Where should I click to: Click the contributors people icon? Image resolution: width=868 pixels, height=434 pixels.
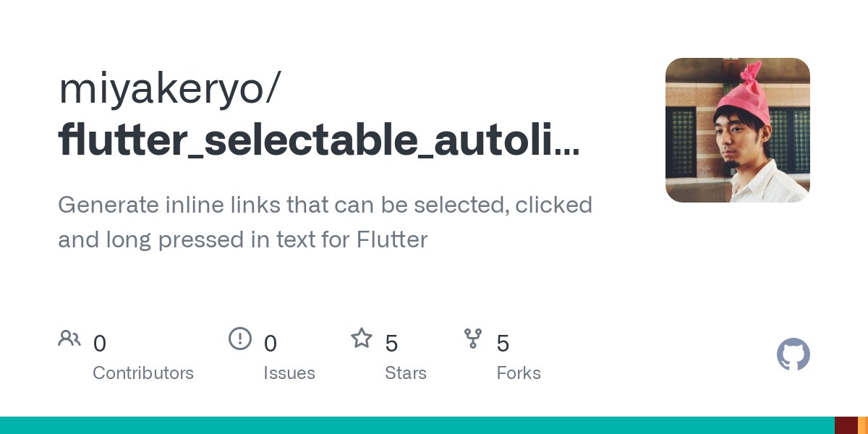tap(69, 339)
